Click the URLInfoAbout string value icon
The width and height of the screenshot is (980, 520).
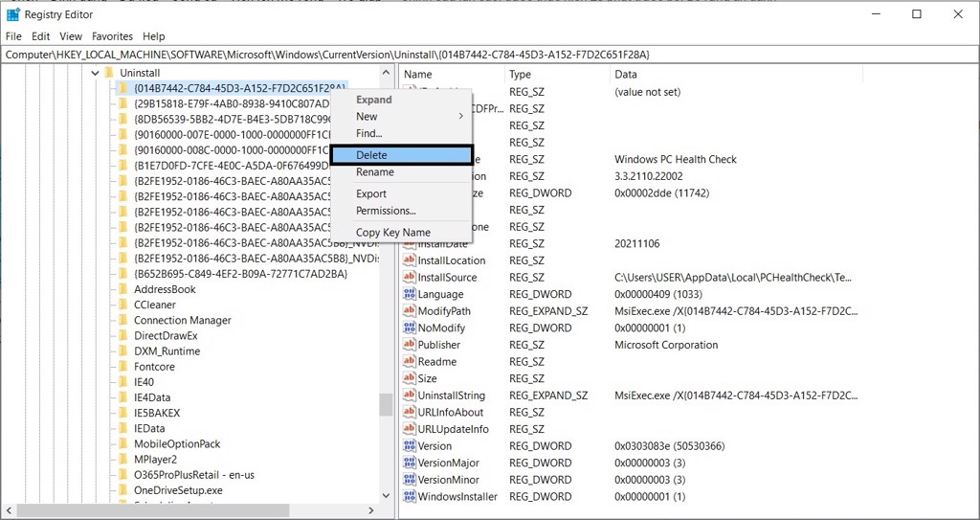pos(410,413)
